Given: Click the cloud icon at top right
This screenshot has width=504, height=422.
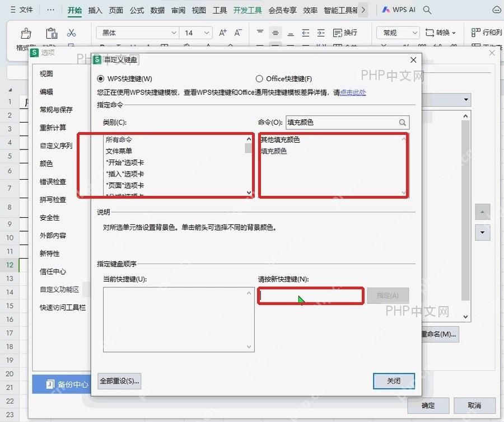Looking at the screenshot, I should (x=497, y=10).
